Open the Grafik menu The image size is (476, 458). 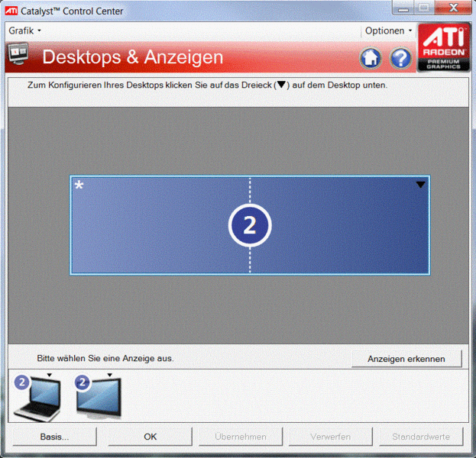tap(24, 31)
